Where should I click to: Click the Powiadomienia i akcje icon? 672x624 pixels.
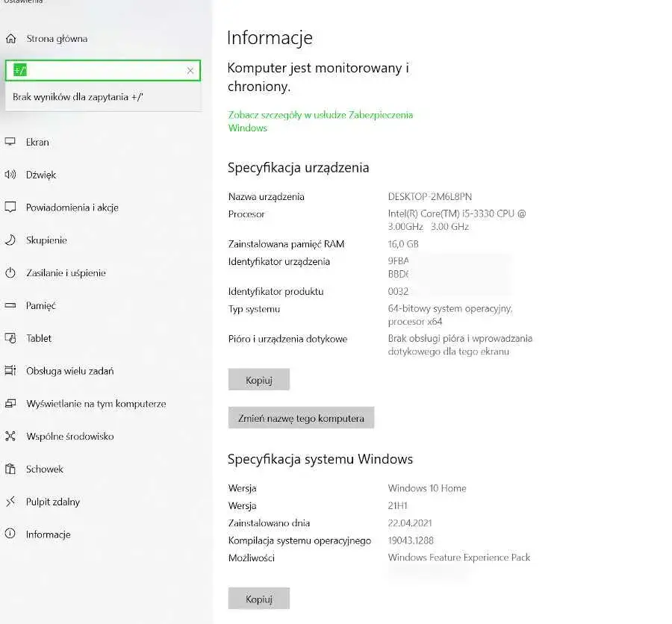(10, 208)
